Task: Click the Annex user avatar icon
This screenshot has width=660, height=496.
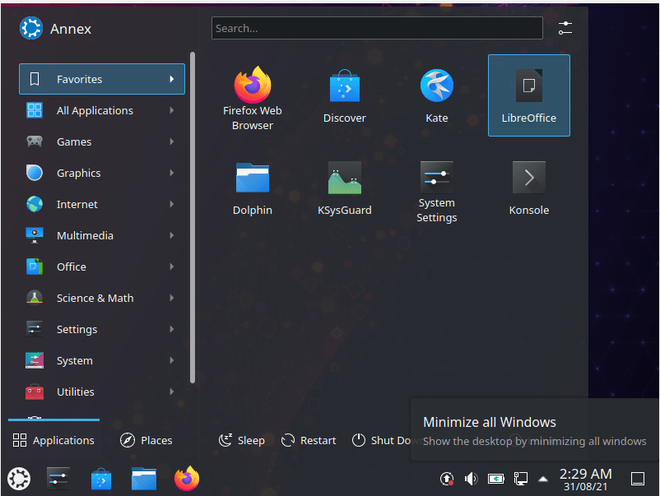Action: point(31,28)
